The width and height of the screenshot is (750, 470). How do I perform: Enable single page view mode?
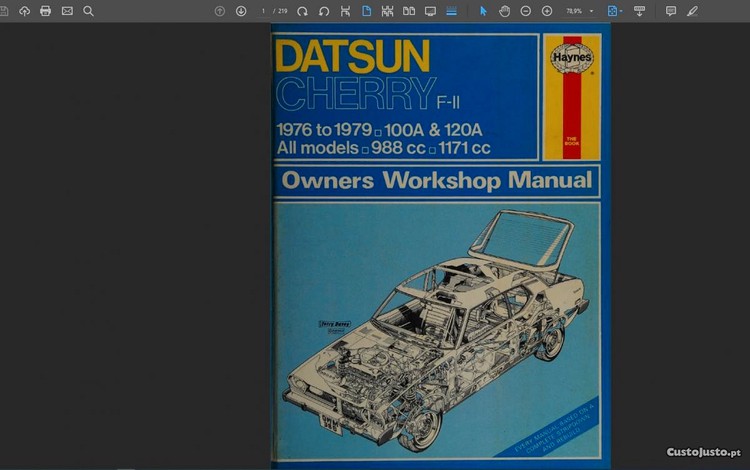(366, 11)
